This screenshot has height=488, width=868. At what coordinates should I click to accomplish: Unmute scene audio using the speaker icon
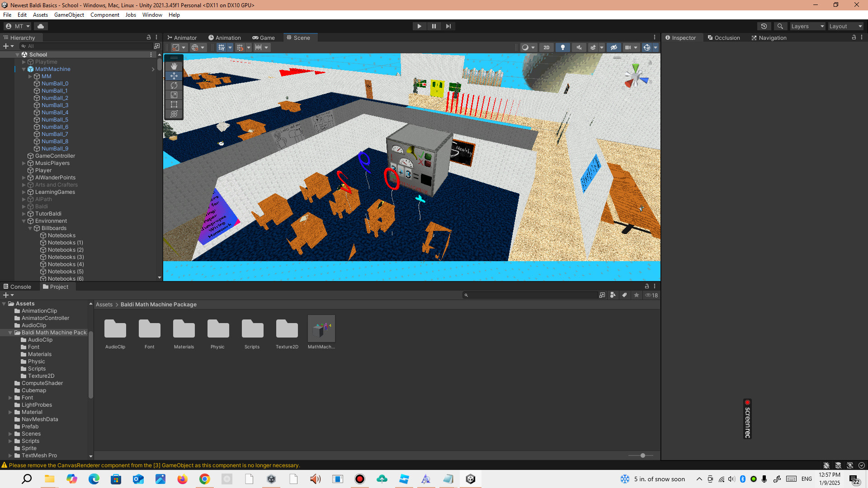point(579,47)
